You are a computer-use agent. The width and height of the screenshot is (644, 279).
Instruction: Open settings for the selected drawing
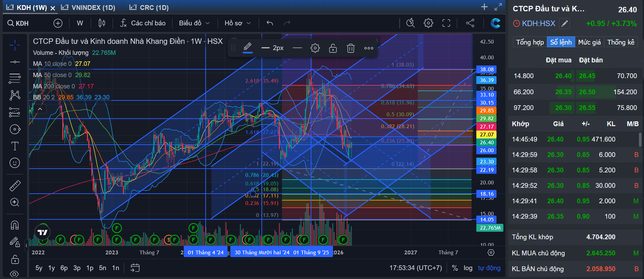tap(315, 48)
